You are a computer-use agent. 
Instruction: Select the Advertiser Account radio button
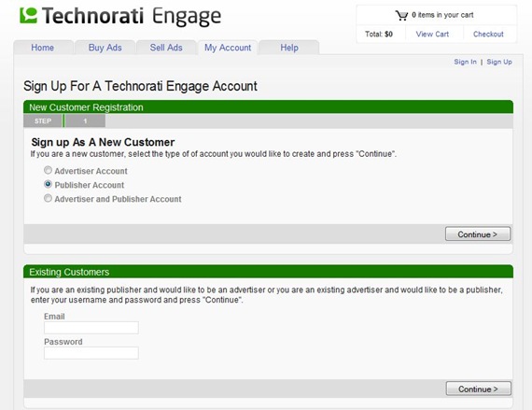pyautogui.click(x=48, y=170)
